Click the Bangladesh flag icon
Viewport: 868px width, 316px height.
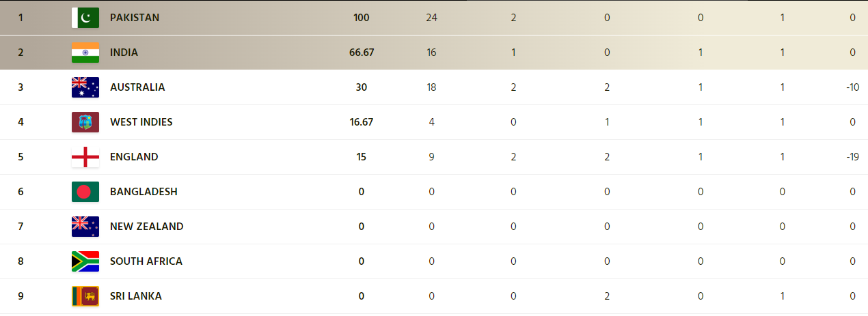pos(85,192)
